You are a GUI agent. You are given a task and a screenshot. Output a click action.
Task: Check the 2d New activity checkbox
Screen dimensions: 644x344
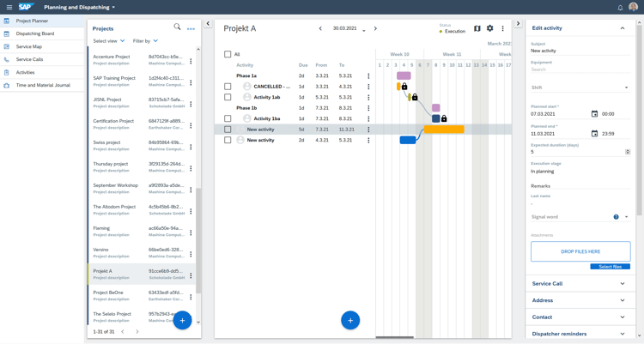[x=228, y=140]
